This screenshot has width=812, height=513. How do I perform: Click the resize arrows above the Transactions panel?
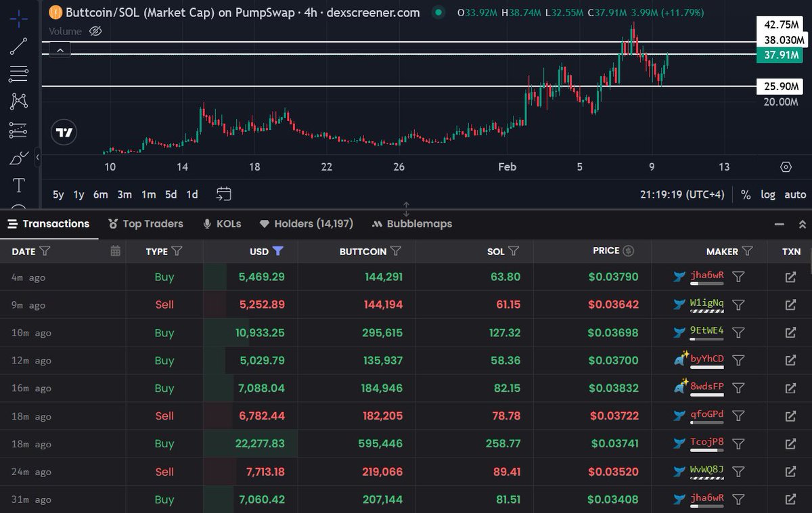406,210
